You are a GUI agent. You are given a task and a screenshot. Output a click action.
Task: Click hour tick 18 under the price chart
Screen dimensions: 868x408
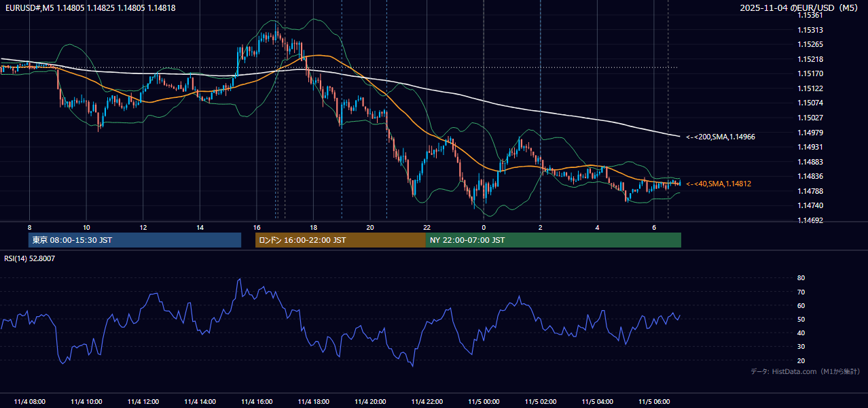click(x=313, y=227)
